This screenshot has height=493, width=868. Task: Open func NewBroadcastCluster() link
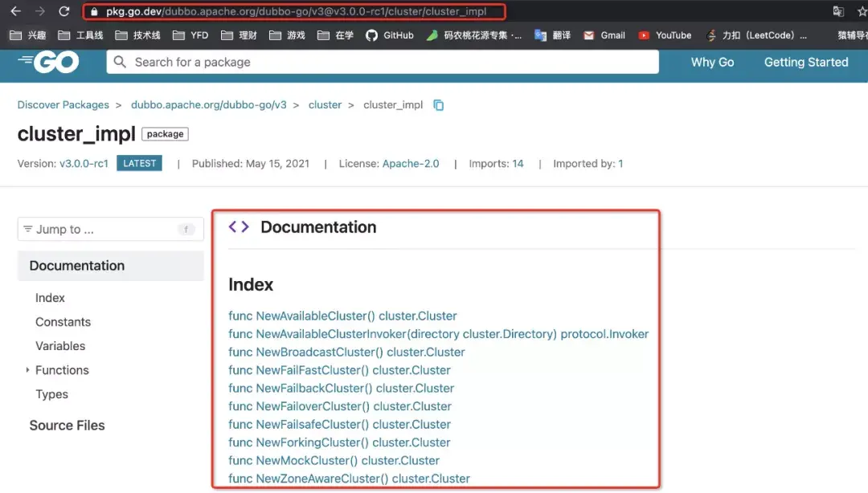click(346, 352)
